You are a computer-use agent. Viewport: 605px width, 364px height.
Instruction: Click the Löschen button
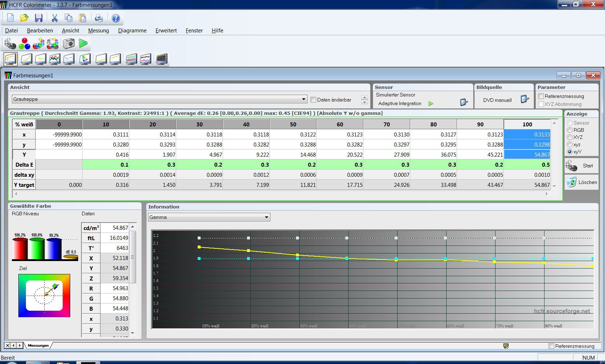[x=581, y=182]
